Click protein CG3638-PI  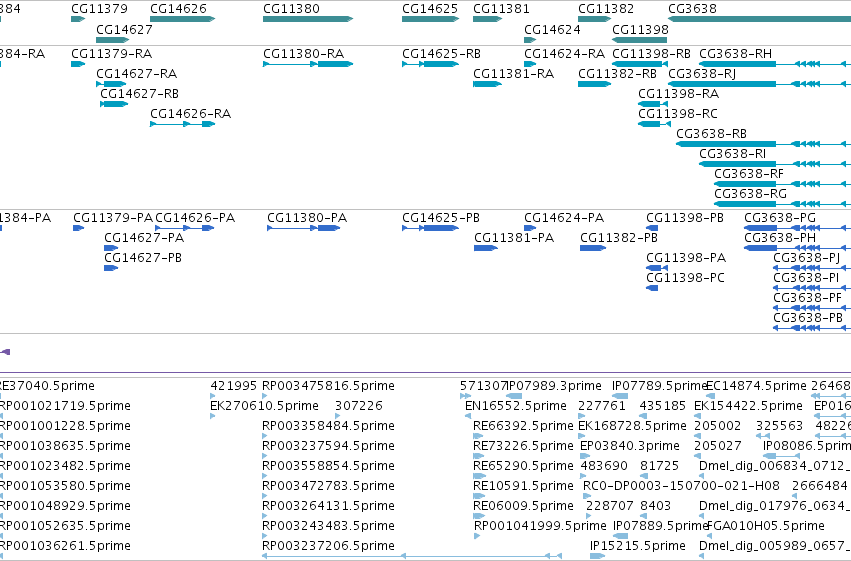pyautogui.click(x=812, y=288)
